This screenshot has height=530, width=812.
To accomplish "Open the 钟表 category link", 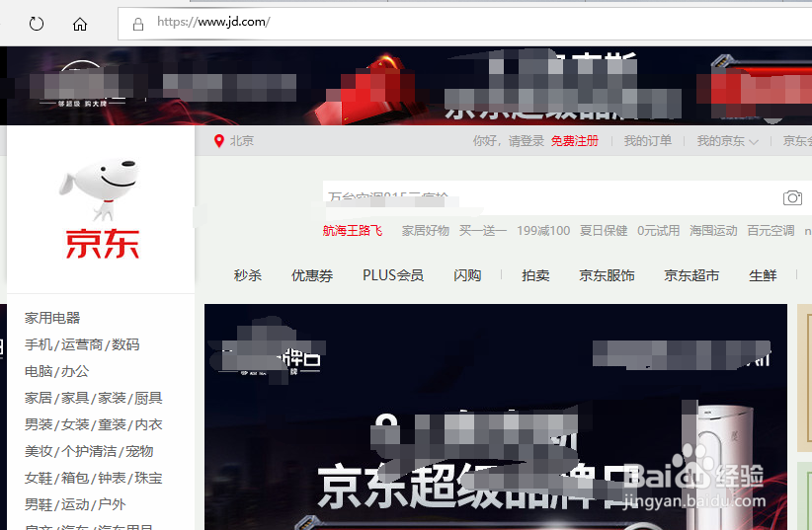I will pos(112,478).
